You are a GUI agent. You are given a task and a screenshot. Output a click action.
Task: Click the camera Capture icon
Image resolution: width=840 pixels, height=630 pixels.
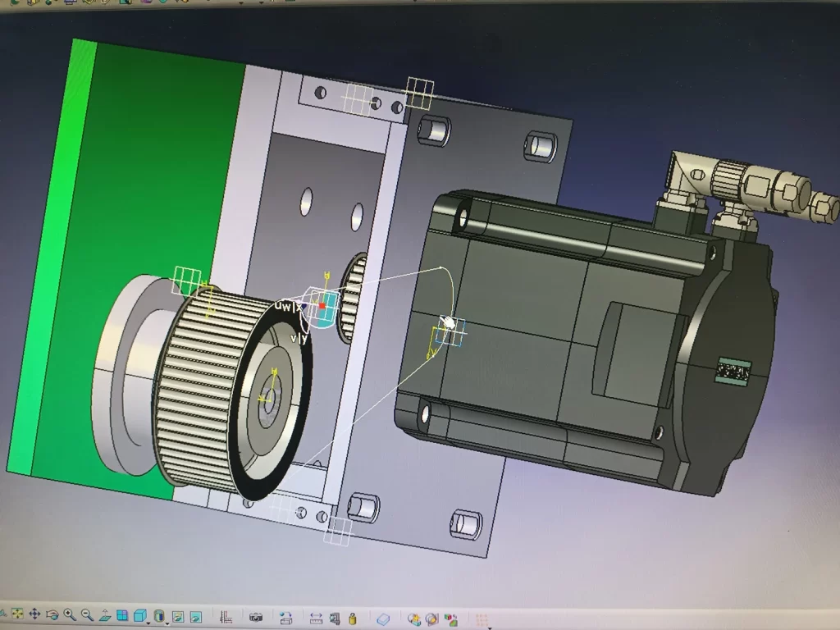point(256,617)
